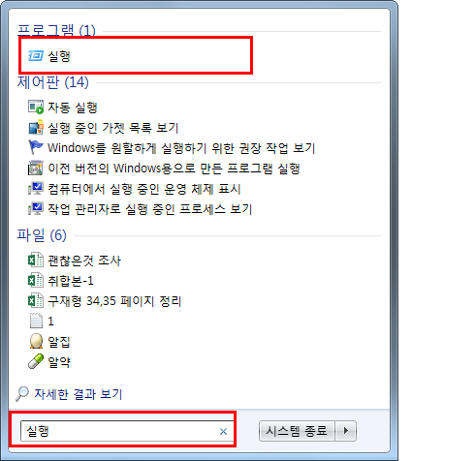Select 작업 관리자로 실행 중인 프로세스 보기
This screenshot has width=476, height=461.
click(x=149, y=209)
